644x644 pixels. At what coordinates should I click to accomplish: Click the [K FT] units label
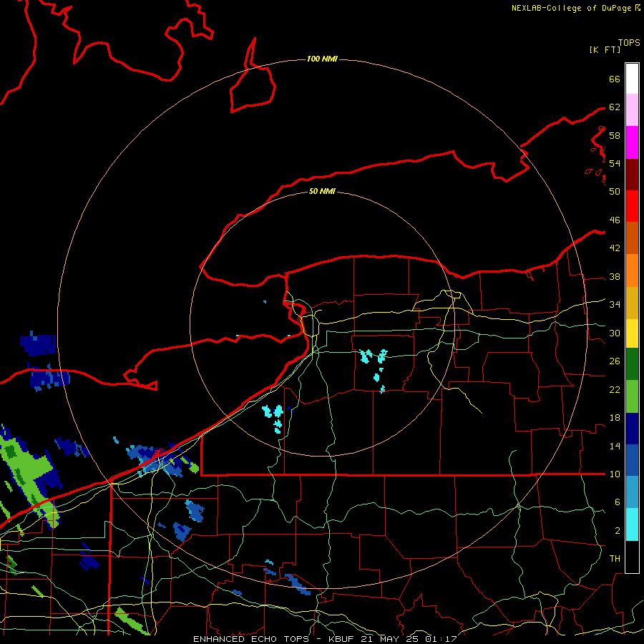pyautogui.click(x=605, y=50)
